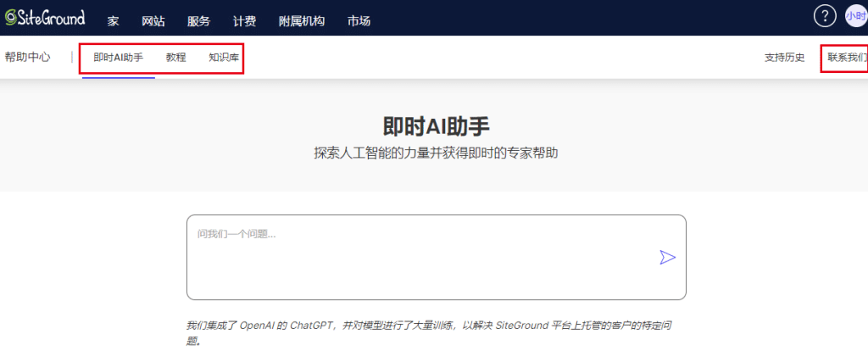868x351 pixels.
Task: Open the user avatar labeled 小时
Action: tap(856, 17)
